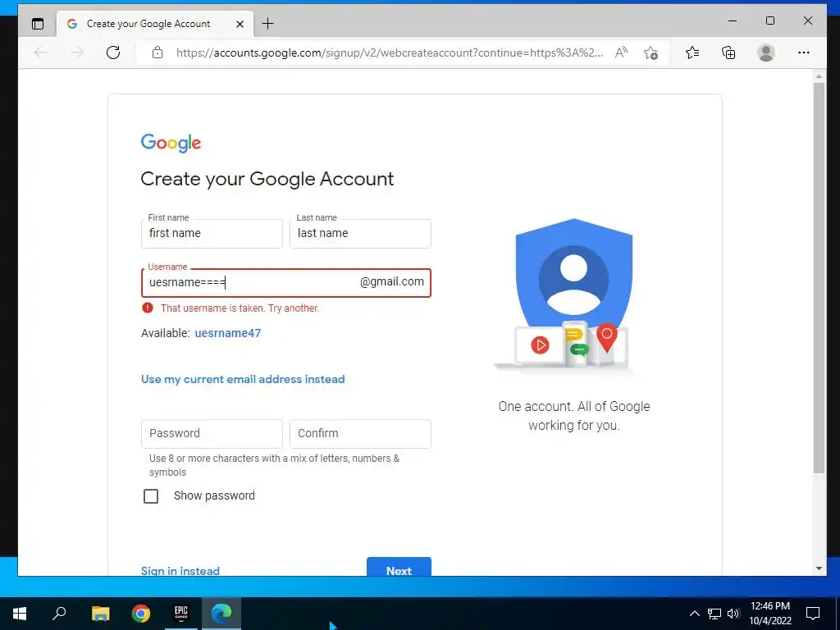Choose suggested username uesrname47
The image size is (840, 630).
(x=228, y=333)
